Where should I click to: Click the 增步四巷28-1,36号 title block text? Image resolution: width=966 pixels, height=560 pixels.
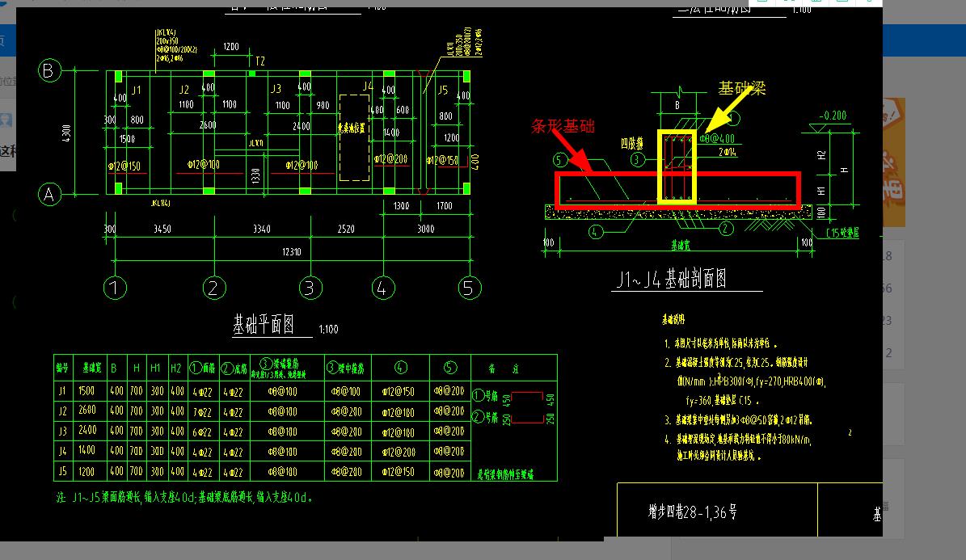(x=693, y=512)
